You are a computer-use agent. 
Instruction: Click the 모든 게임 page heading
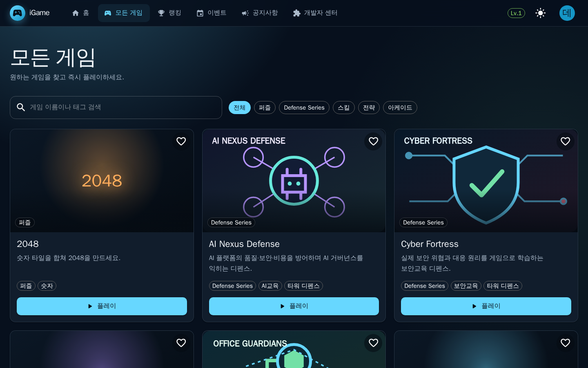tap(53, 57)
